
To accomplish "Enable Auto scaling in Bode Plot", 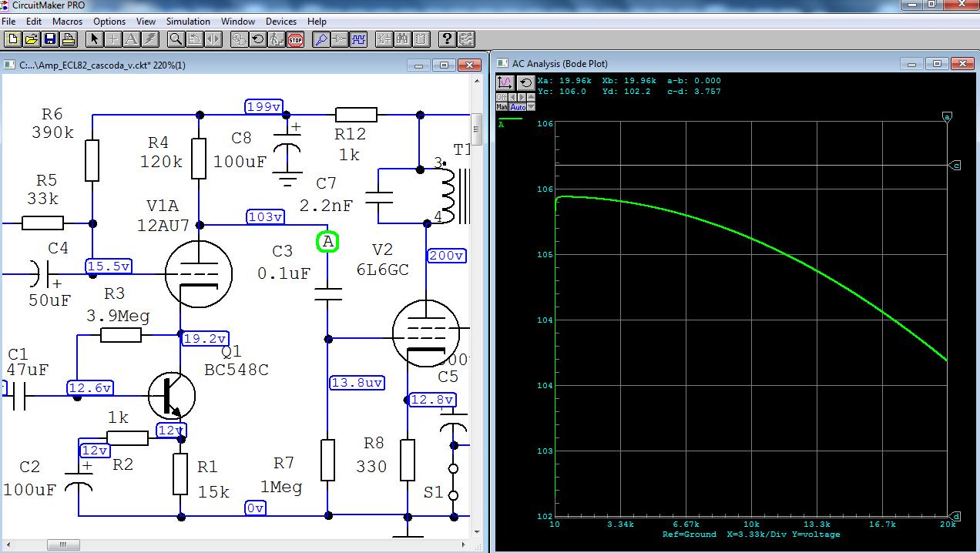I will 517,107.
